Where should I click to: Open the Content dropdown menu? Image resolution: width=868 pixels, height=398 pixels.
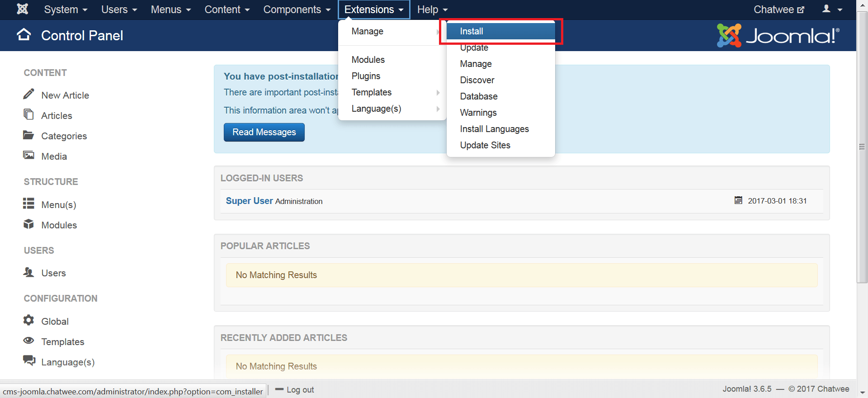(x=227, y=9)
